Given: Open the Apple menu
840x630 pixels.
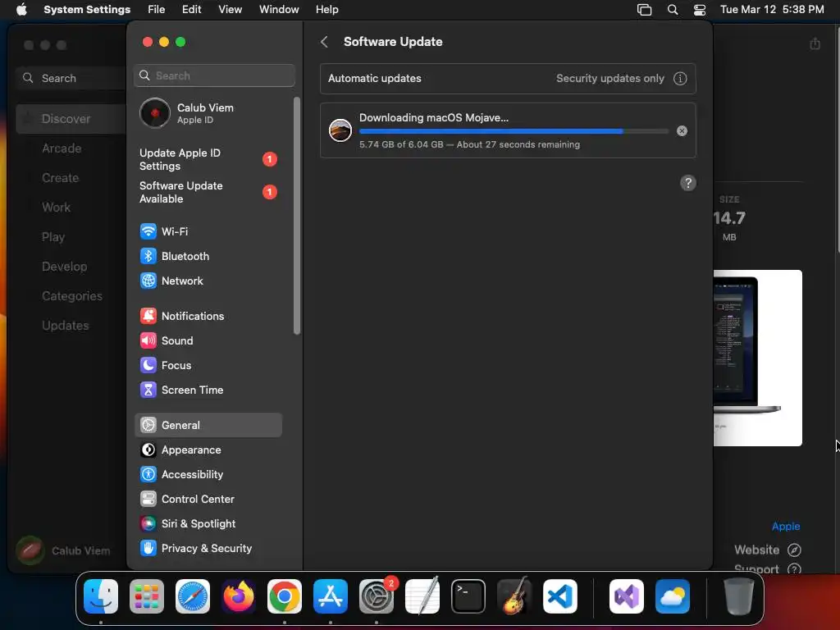Looking at the screenshot, I should point(21,10).
